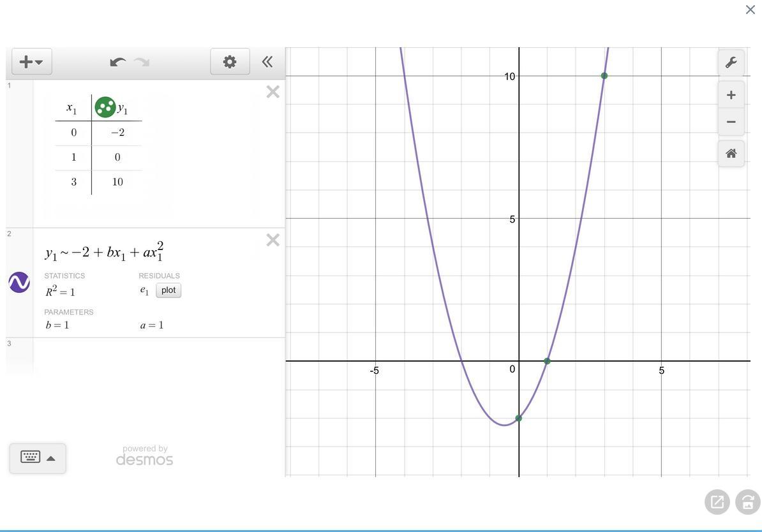762x532 pixels.
Task: Click the RESIDUALS label
Action: tap(160, 276)
